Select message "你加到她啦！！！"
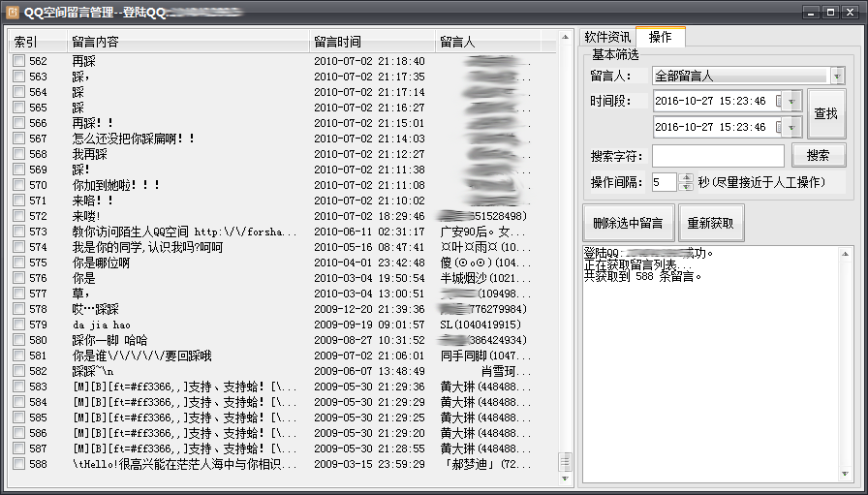The width and height of the screenshot is (868, 495). tap(115, 185)
